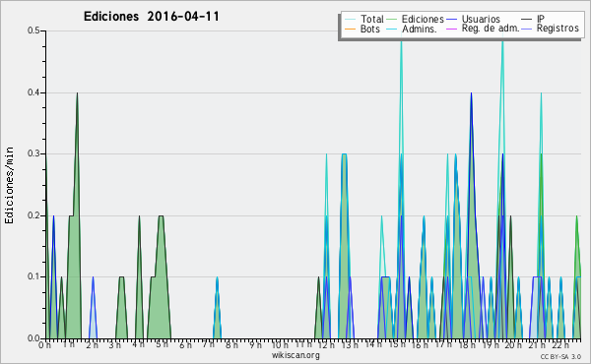Click the y-axis value 0.5
The width and height of the screenshot is (591, 364).
pyautogui.click(x=33, y=30)
